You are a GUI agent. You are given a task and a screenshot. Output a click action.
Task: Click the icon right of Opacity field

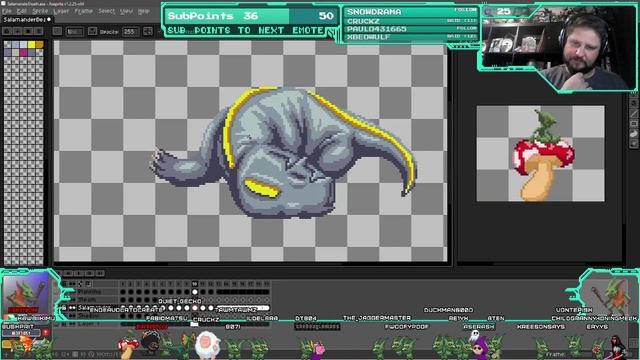(x=148, y=31)
